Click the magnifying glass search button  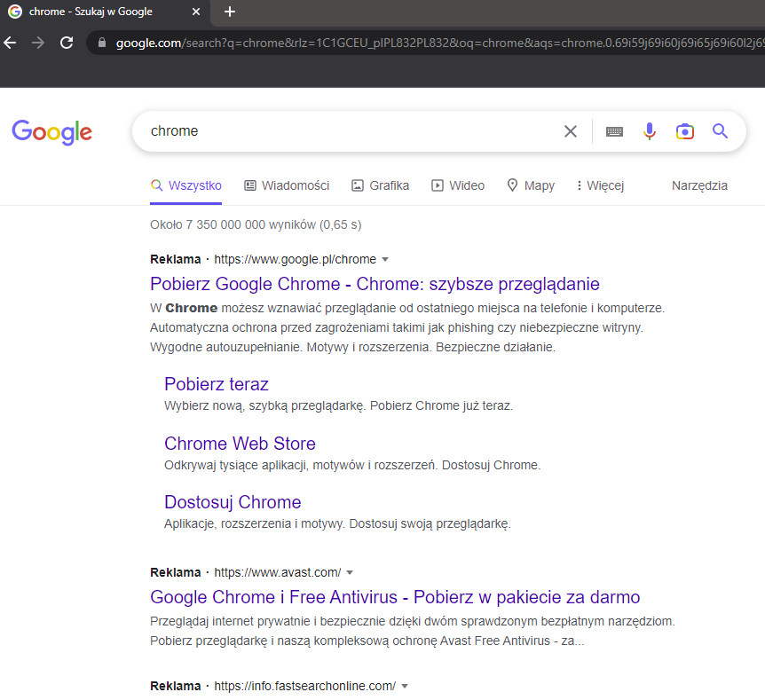coord(720,131)
